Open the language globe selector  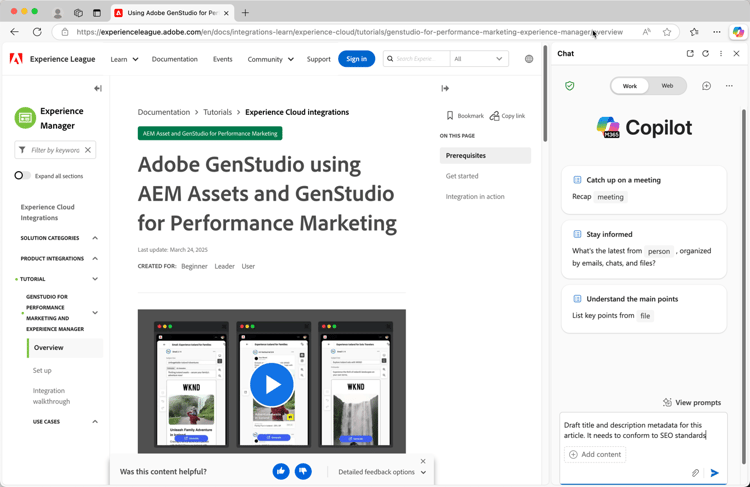(x=529, y=59)
